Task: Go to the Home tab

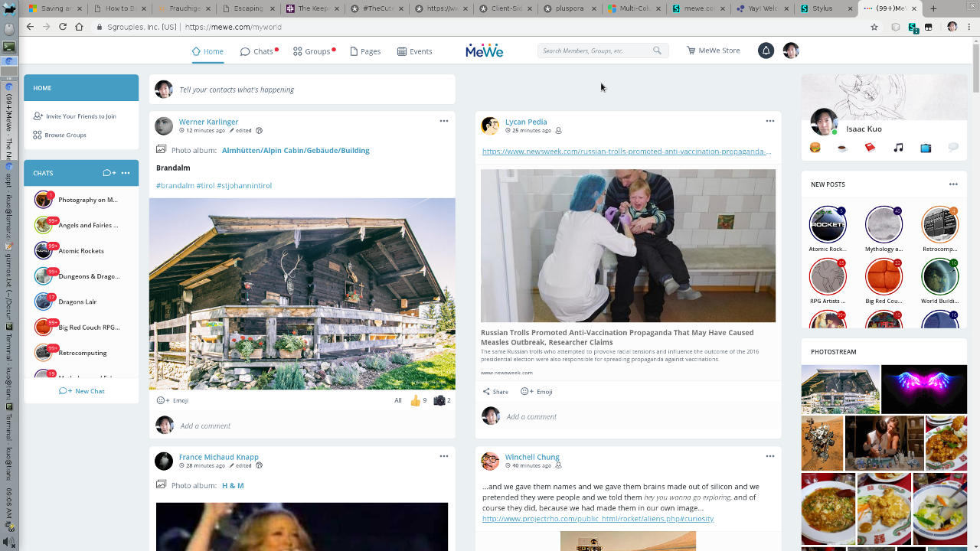Action: 207,51
